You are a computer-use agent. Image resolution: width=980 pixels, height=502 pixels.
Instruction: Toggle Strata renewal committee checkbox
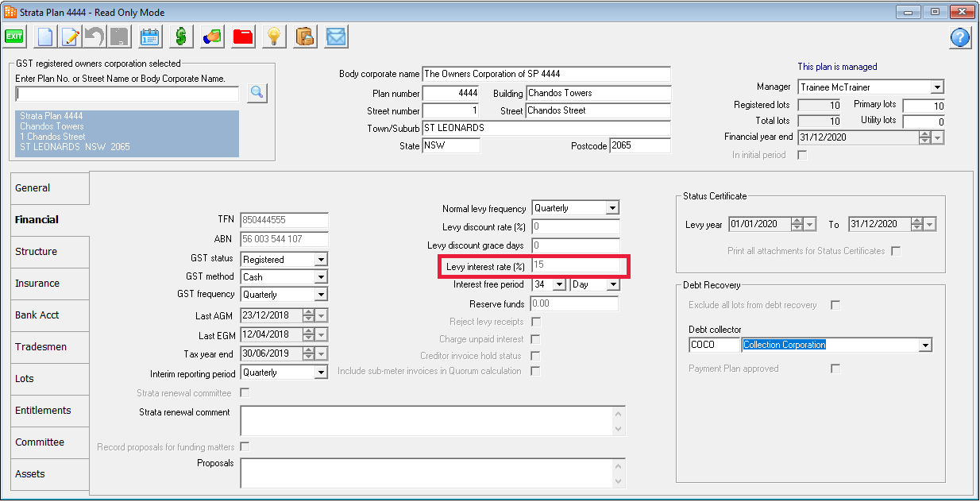(245, 393)
